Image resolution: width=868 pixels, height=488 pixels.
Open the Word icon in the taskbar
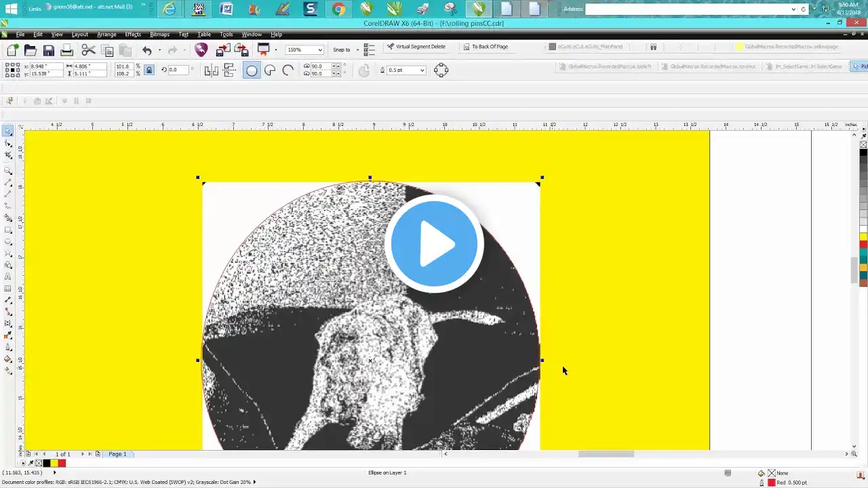(x=226, y=9)
